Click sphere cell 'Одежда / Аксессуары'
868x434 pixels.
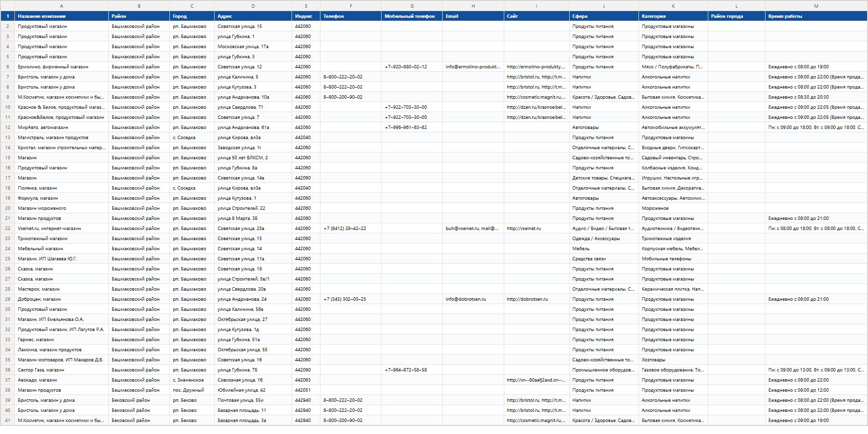pos(604,239)
